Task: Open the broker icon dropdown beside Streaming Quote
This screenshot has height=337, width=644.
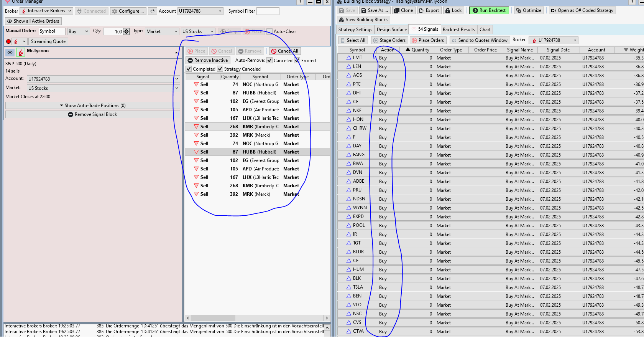Action: (20, 41)
